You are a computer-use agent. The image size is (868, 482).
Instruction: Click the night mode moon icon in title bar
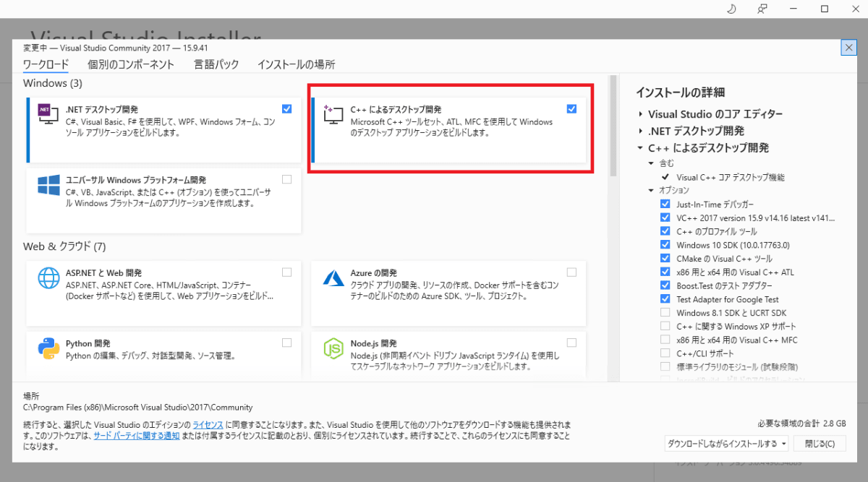pyautogui.click(x=731, y=9)
